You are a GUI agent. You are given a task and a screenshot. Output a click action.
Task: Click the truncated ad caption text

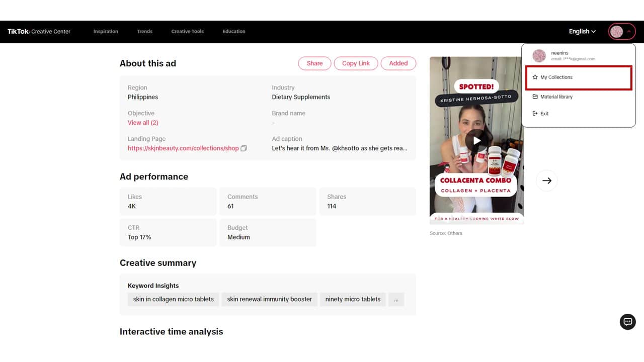(x=340, y=148)
